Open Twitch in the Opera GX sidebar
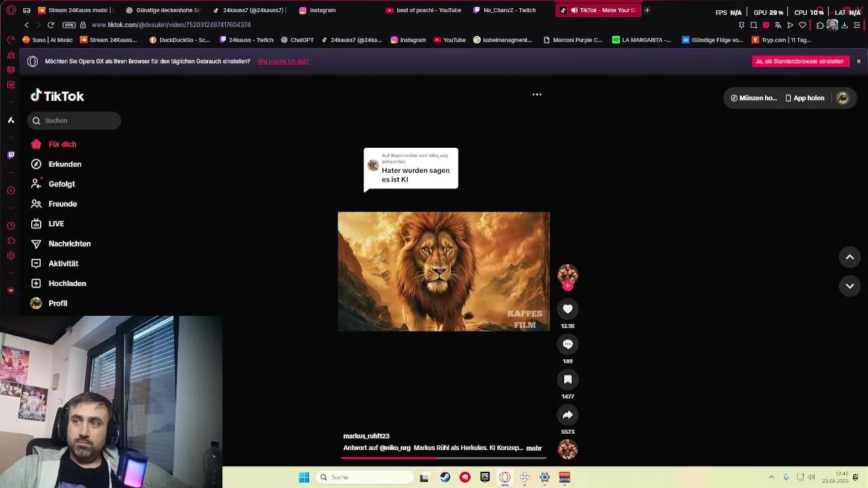This screenshot has height=488, width=868. pos(11,155)
